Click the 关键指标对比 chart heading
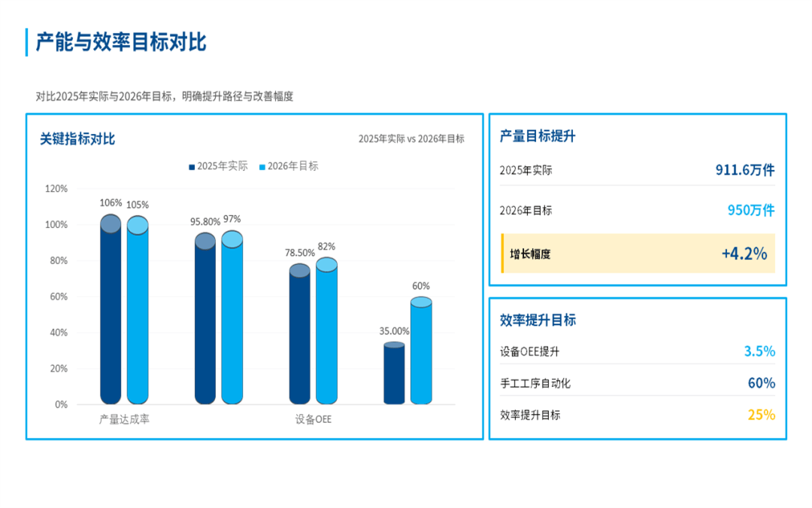This screenshot has height=508, width=812. pos(77,139)
